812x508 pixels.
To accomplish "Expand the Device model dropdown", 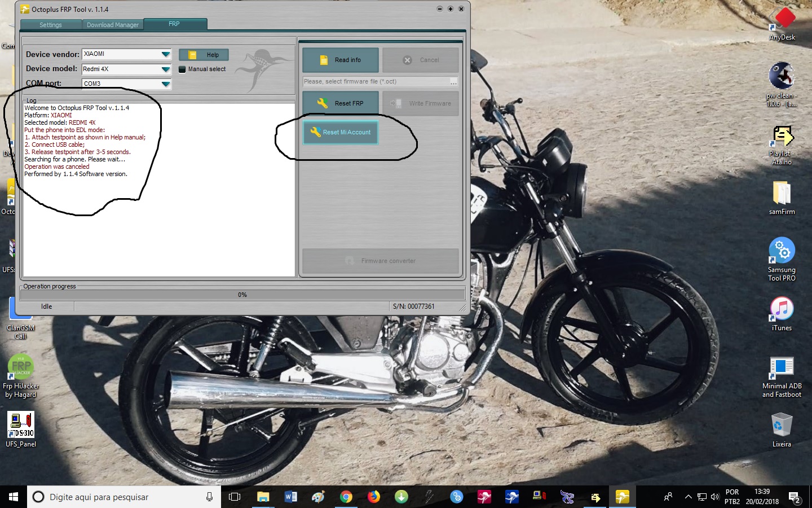I will coord(165,69).
